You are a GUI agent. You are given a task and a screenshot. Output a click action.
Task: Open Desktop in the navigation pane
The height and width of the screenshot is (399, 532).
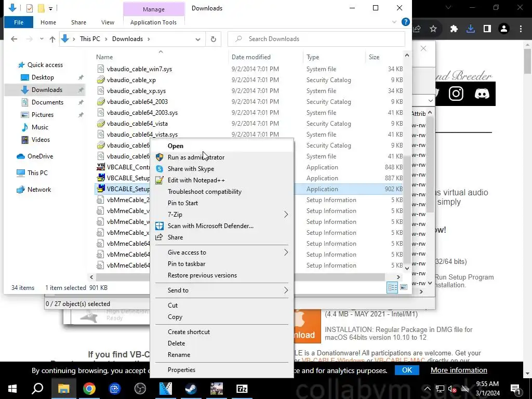tap(43, 77)
